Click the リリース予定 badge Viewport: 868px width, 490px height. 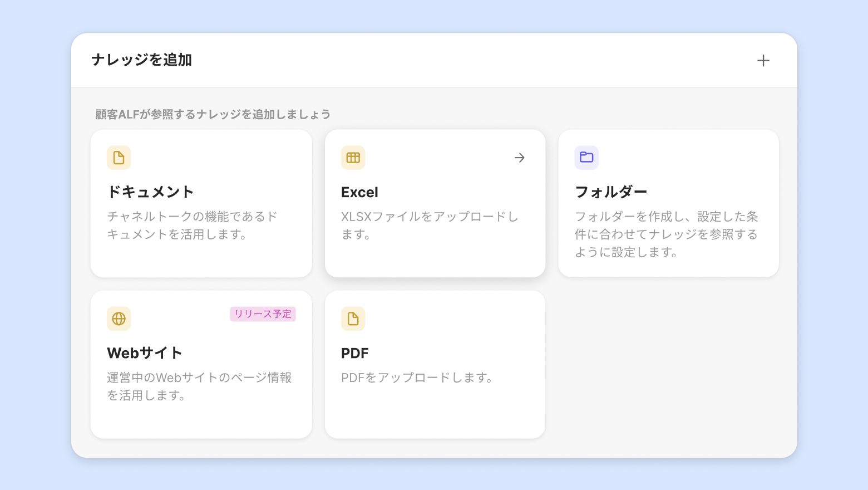pos(263,314)
